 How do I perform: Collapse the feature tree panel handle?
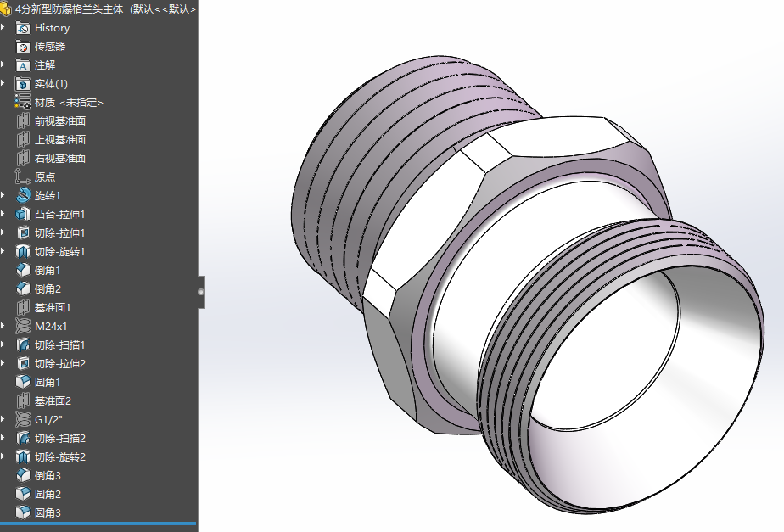pyautogui.click(x=201, y=292)
